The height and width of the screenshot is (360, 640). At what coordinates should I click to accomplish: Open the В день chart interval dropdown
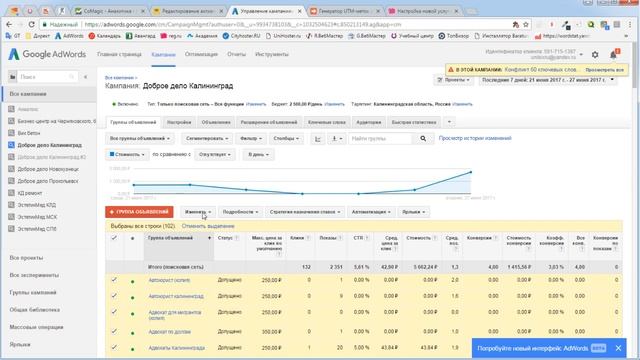(x=258, y=155)
